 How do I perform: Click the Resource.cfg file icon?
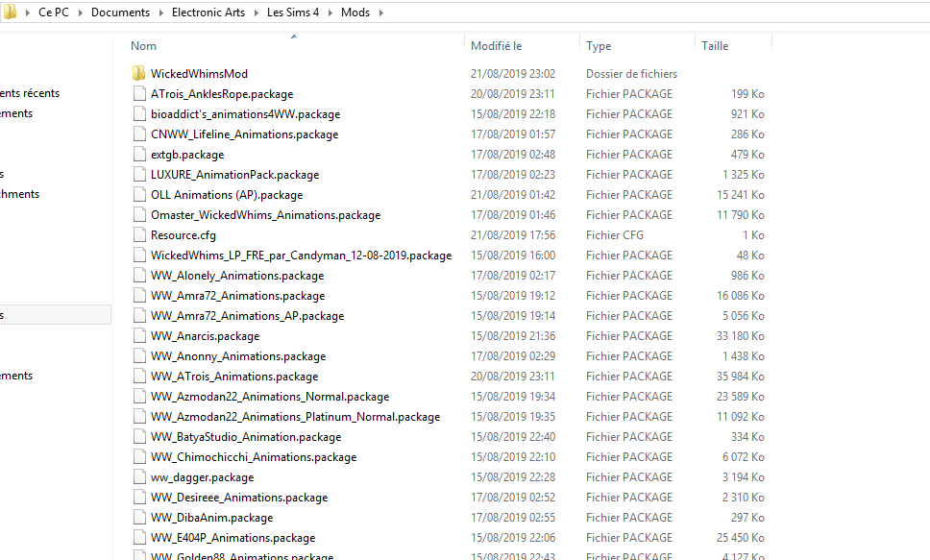point(138,235)
